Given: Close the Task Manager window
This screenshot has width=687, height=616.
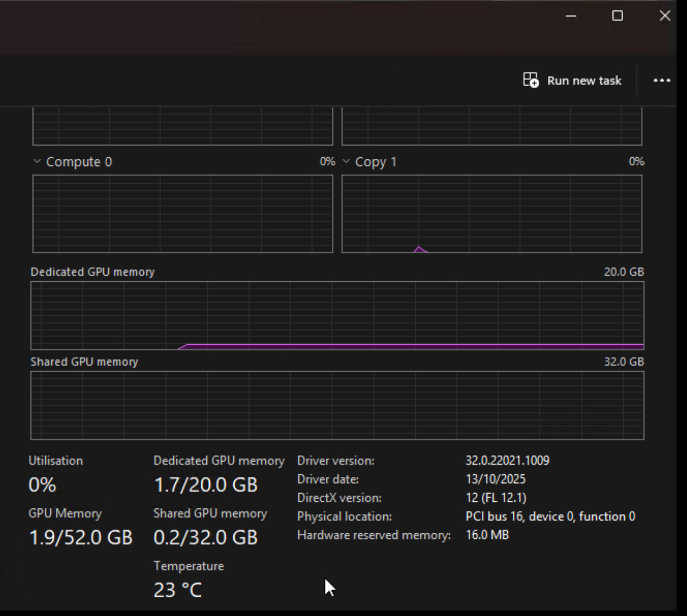Looking at the screenshot, I should click(665, 16).
